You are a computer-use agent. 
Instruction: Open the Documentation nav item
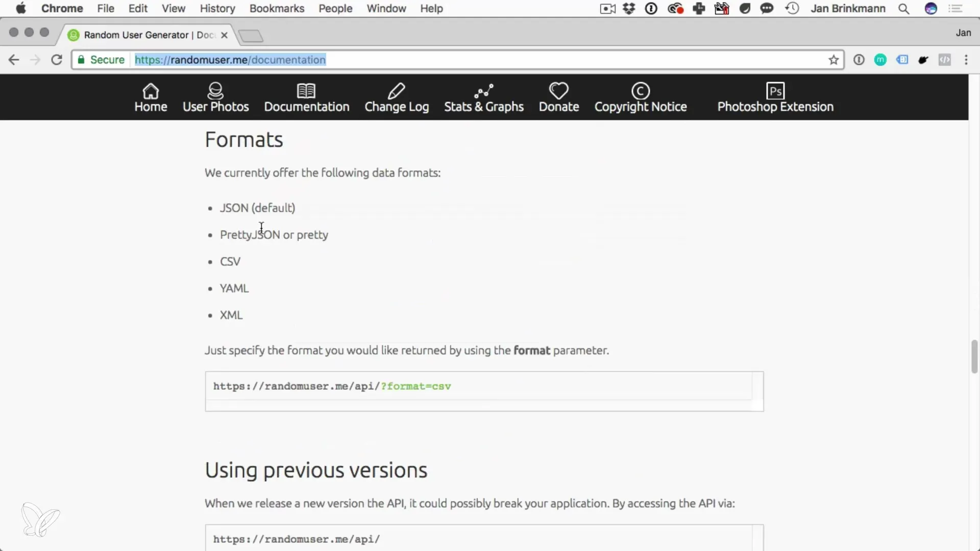click(306, 97)
